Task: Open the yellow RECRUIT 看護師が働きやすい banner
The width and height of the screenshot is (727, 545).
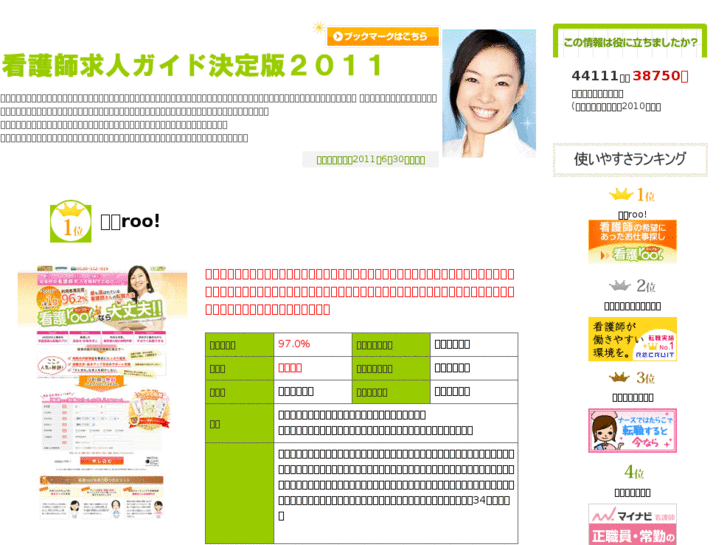Action: click(632, 339)
